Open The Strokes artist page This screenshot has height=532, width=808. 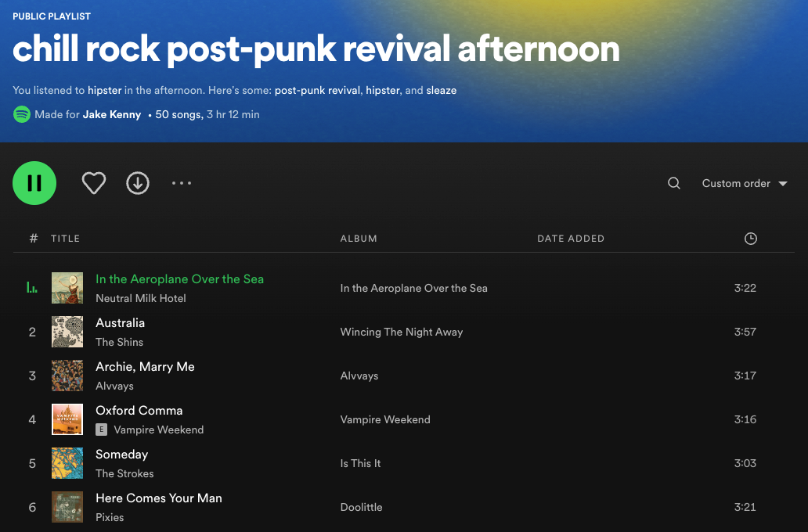pos(124,473)
